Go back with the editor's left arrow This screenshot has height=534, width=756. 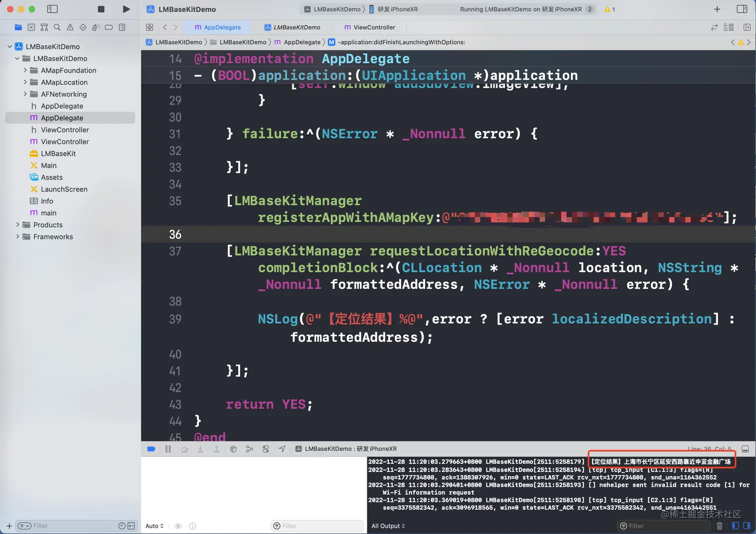(x=165, y=28)
